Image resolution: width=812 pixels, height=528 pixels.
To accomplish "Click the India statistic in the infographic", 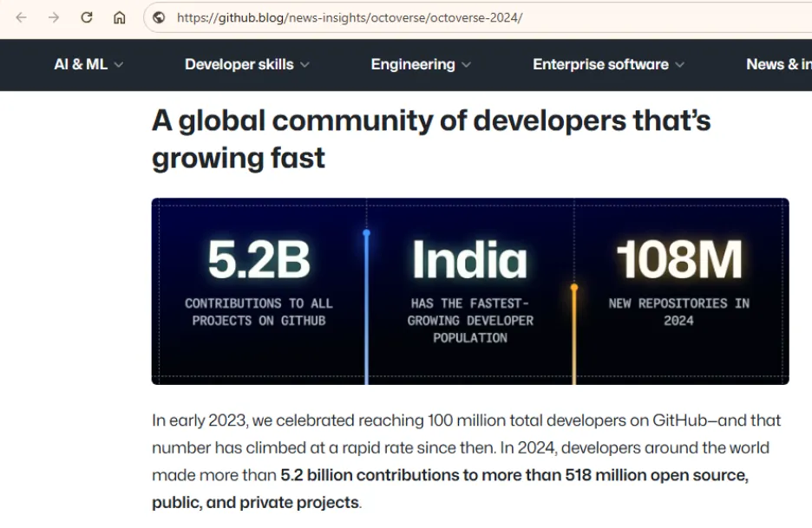I will (x=469, y=259).
